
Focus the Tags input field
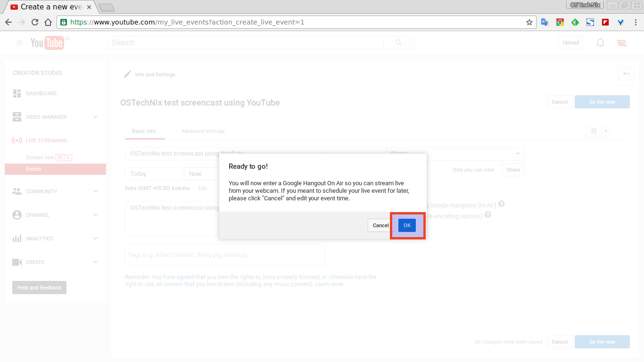(225, 255)
